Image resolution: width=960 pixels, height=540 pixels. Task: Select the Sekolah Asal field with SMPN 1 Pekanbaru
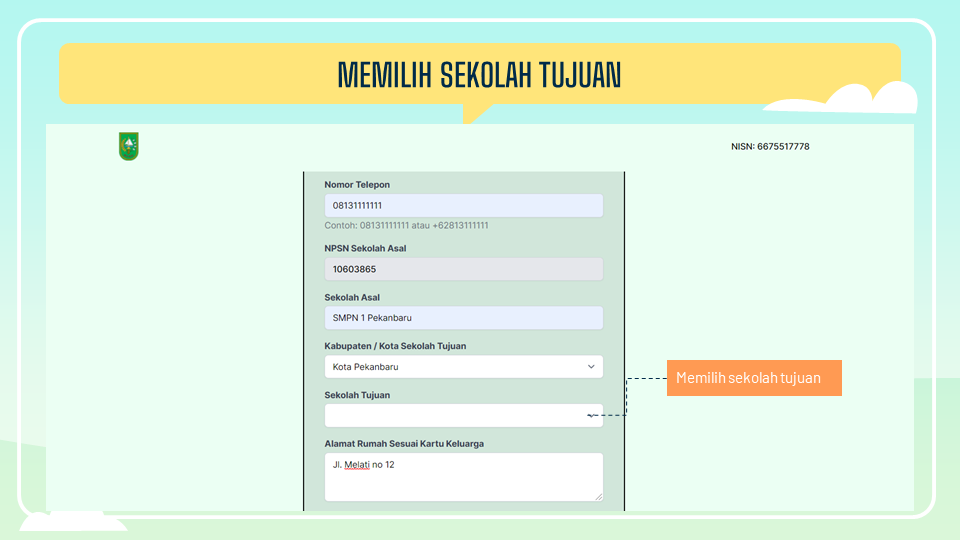[463, 318]
